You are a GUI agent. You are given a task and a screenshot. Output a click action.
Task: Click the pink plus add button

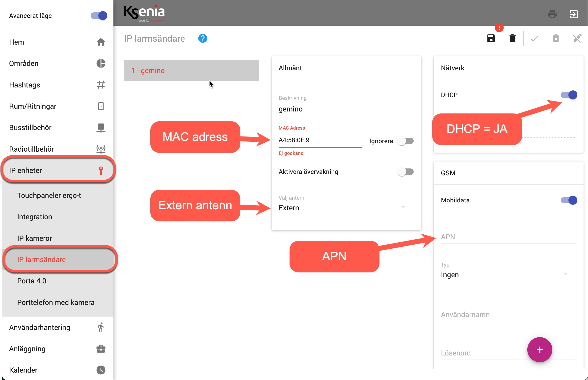pos(540,350)
